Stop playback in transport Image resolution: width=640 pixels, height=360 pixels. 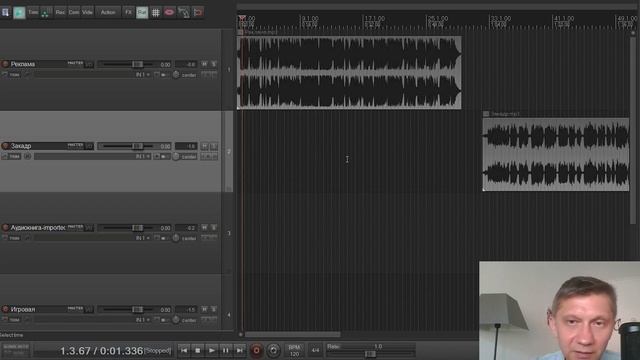click(198, 350)
